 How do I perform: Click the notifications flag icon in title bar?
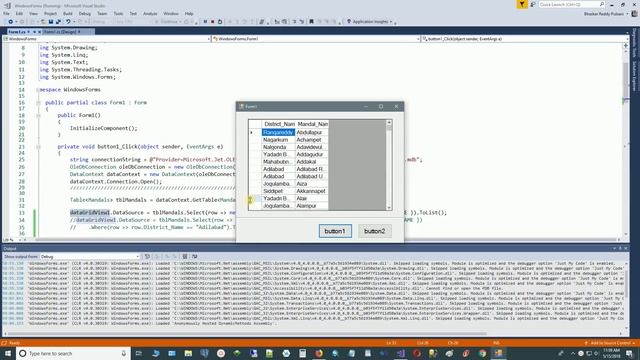(522, 4)
